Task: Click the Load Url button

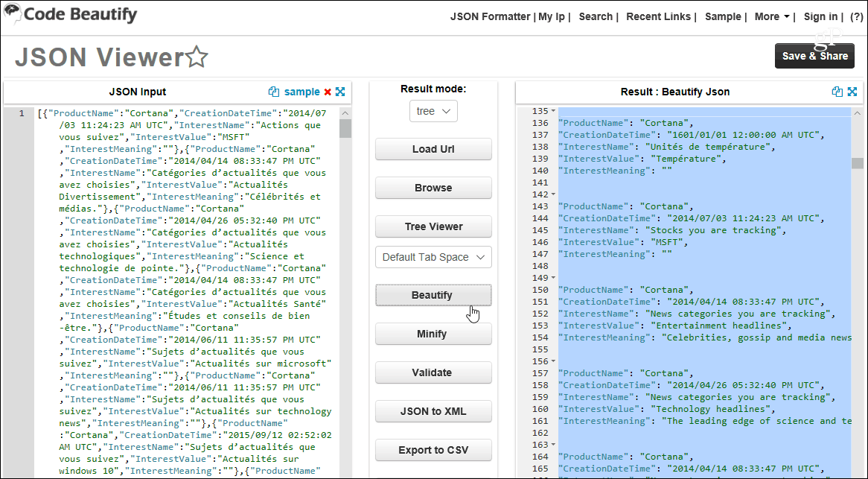Action: pyautogui.click(x=433, y=149)
